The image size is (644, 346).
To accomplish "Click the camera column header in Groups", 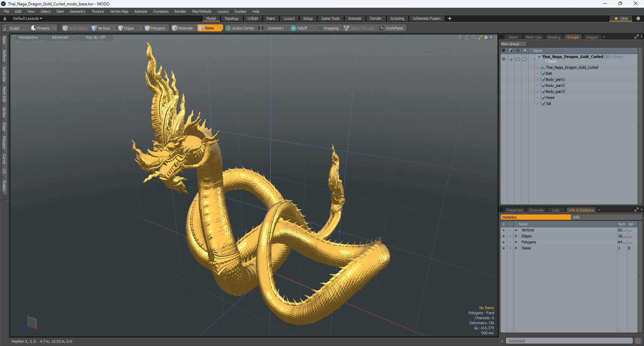I will [511, 51].
